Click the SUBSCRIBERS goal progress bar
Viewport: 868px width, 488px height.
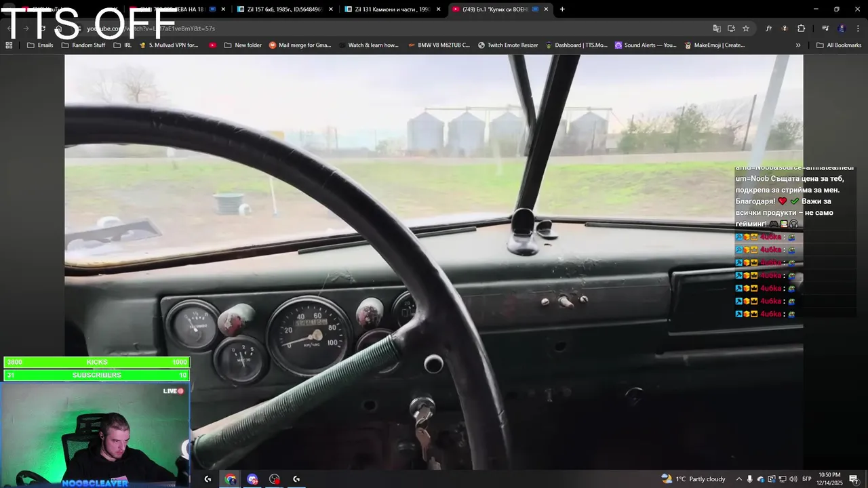(97, 375)
